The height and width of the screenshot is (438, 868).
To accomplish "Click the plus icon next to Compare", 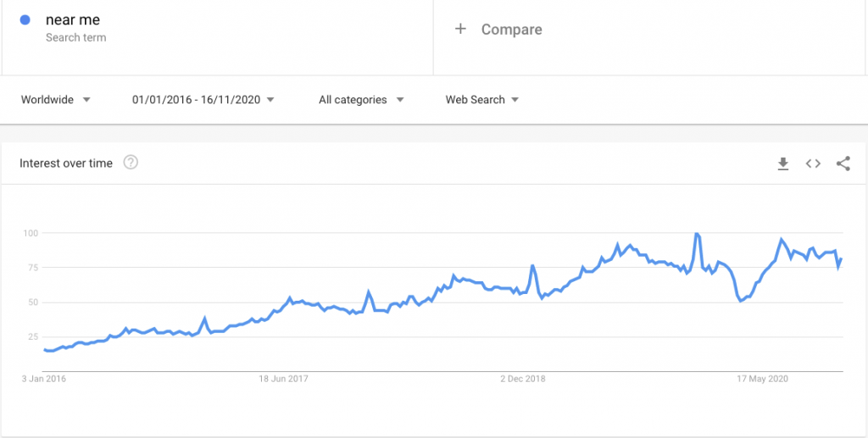I will (460, 29).
